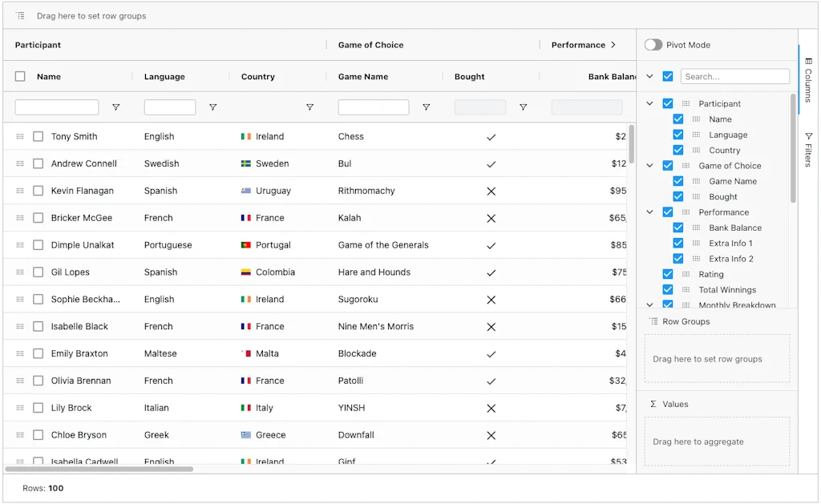Click the columns panel Search field
Viewport: 821px width, 504px height.
click(x=735, y=77)
